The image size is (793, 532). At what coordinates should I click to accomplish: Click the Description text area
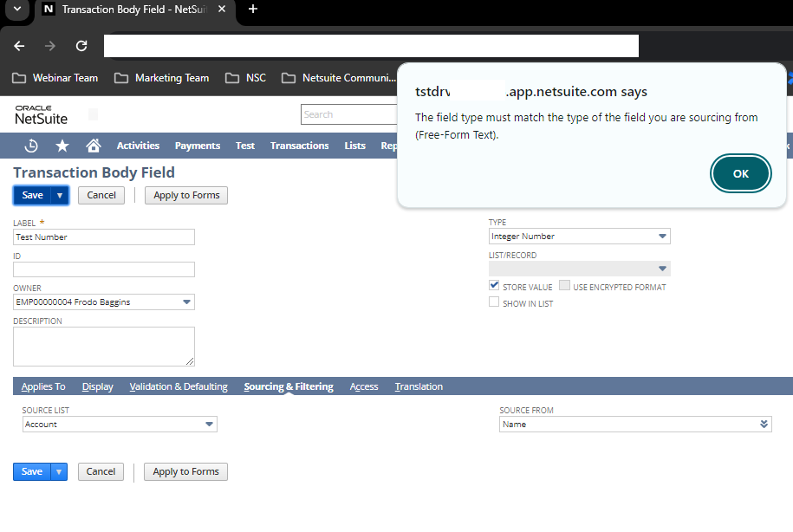tap(104, 347)
